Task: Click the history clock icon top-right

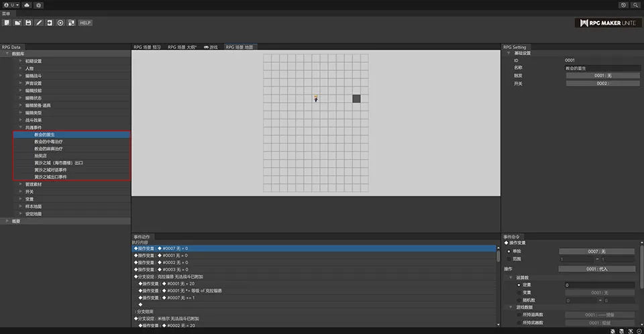Action: click(624, 5)
